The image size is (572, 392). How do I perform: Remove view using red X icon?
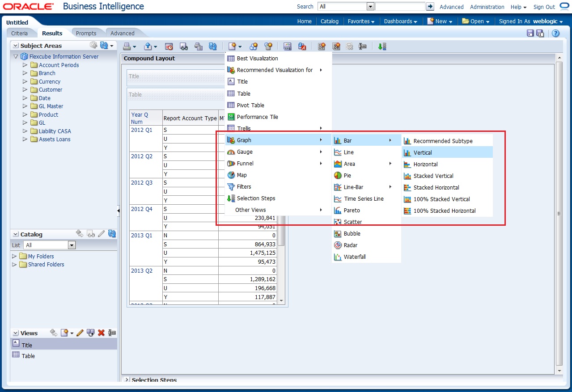click(101, 333)
